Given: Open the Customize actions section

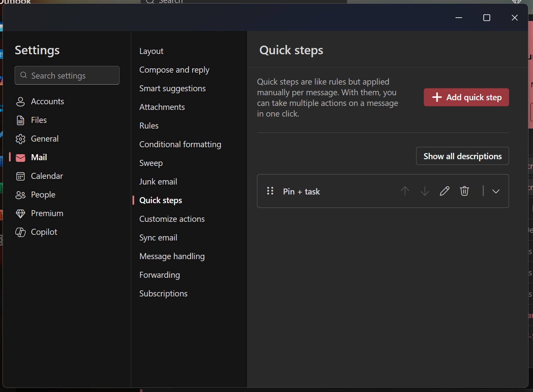Looking at the screenshot, I should (172, 219).
